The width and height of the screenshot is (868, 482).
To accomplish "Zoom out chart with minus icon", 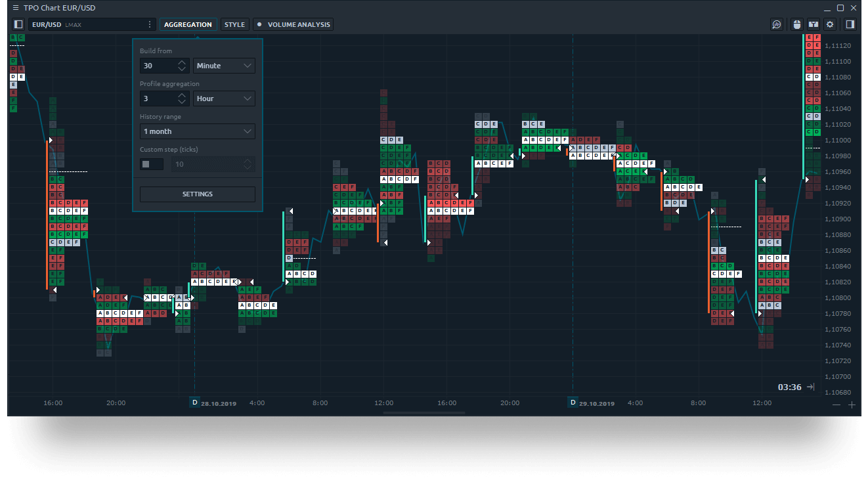I will (836, 405).
